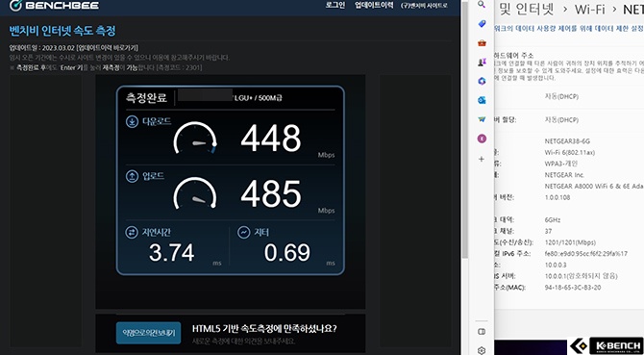Open the 로그인 login link
The width and height of the screenshot is (644, 355).
coord(335,6)
